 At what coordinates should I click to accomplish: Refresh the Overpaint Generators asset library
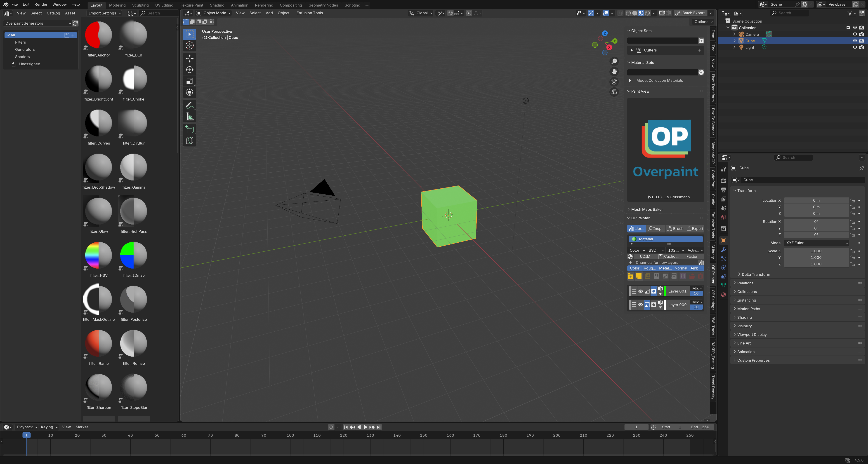coord(75,23)
